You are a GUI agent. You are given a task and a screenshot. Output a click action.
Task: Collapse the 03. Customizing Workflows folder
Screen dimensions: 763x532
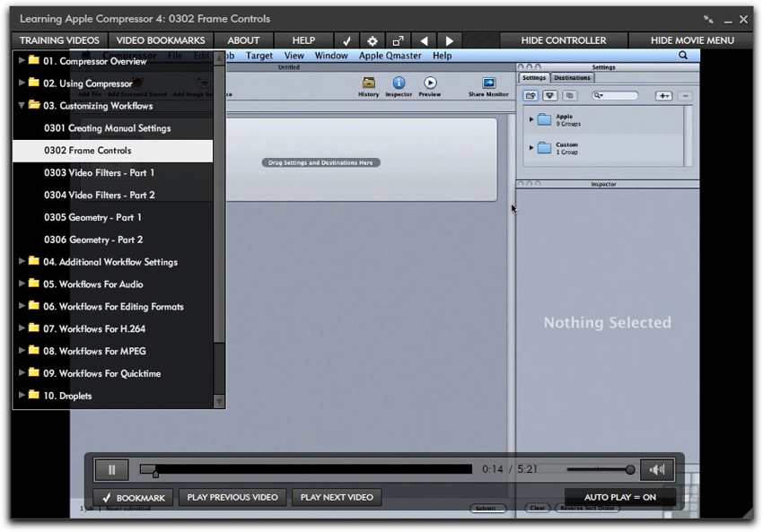point(22,105)
